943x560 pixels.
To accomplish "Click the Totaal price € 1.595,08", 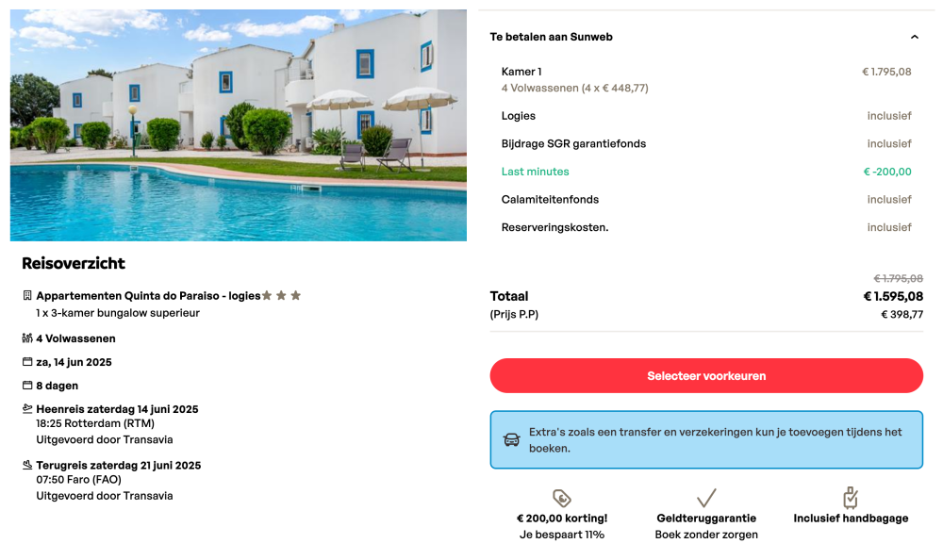I will point(893,296).
